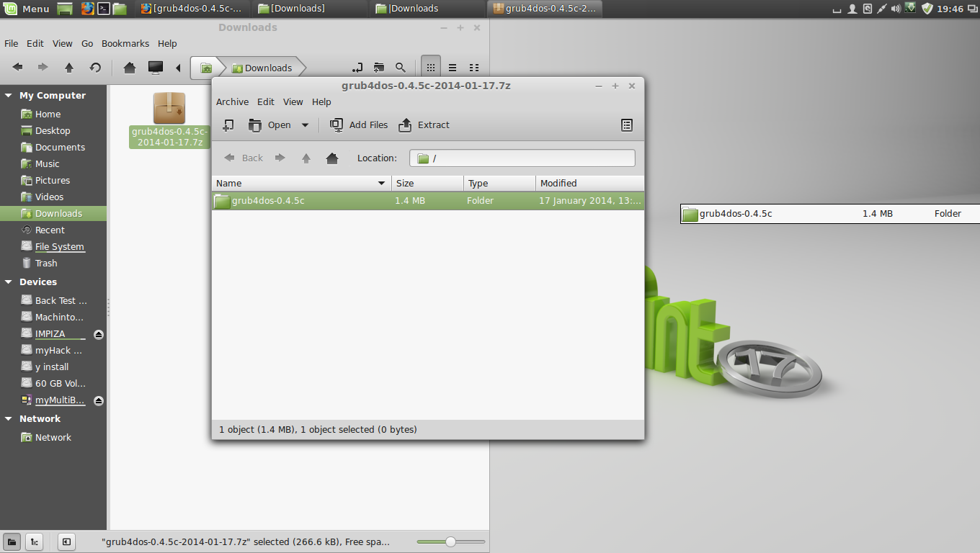Switch to icon view in file manager
This screenshot has height=553, width=980.
pos(431,67)
